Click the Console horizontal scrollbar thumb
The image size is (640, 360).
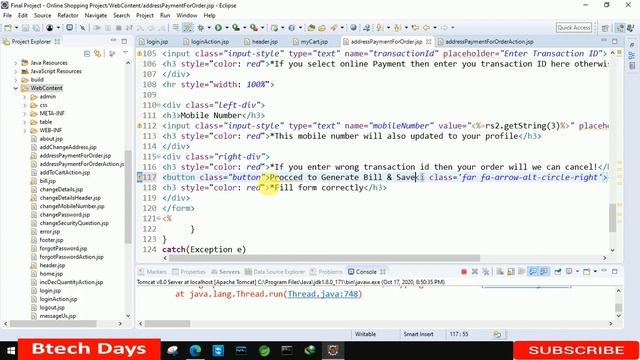[x=167, y=324]
